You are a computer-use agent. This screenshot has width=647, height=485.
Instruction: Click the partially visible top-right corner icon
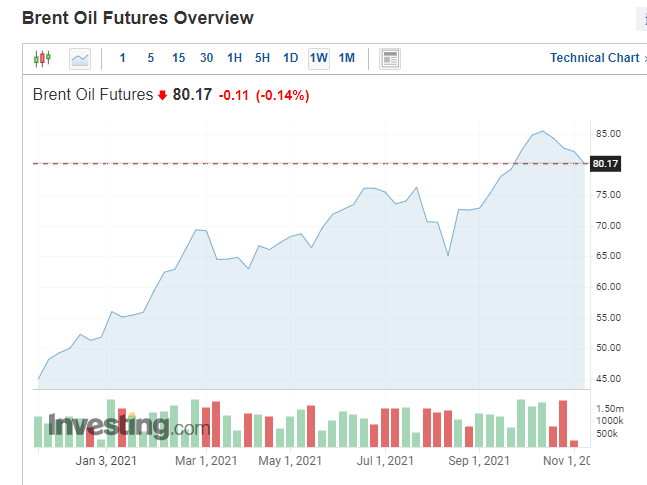pos(641,19)
